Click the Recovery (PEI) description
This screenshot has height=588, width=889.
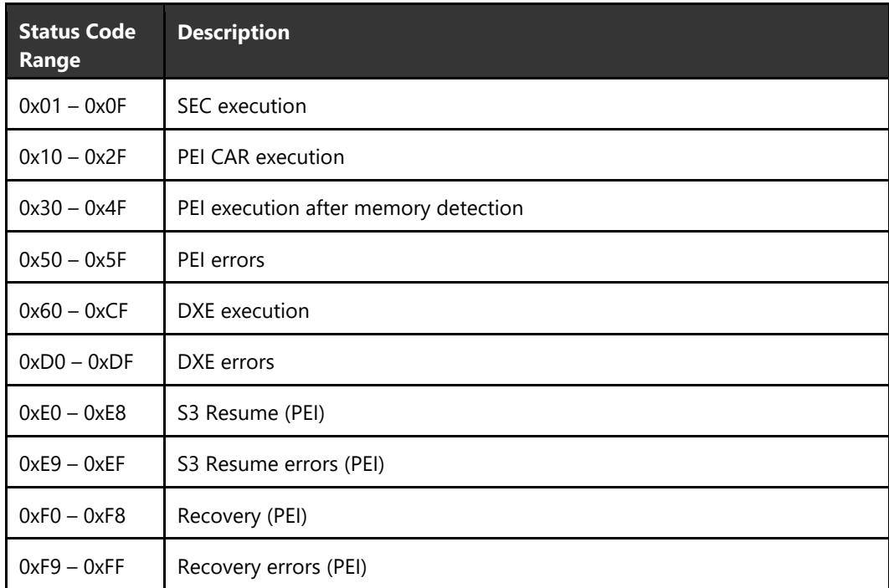(x=242, y=517)
